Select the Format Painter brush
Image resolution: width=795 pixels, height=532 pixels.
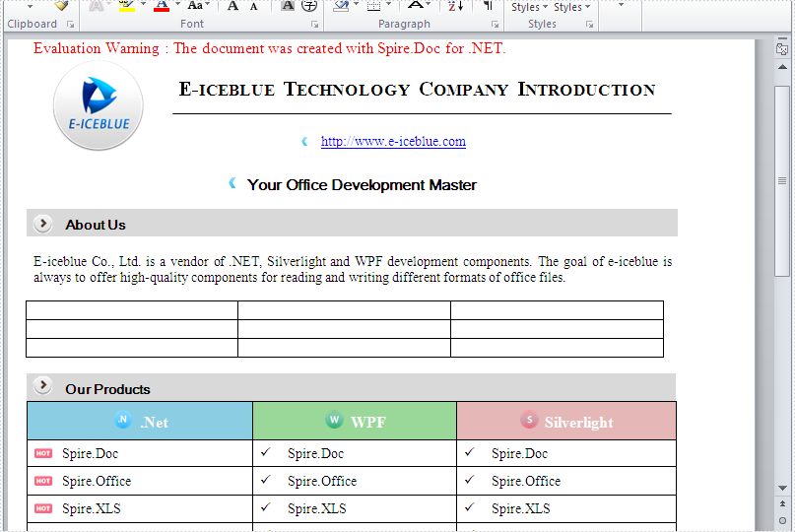pyautogui.click(x=61, y=5)
